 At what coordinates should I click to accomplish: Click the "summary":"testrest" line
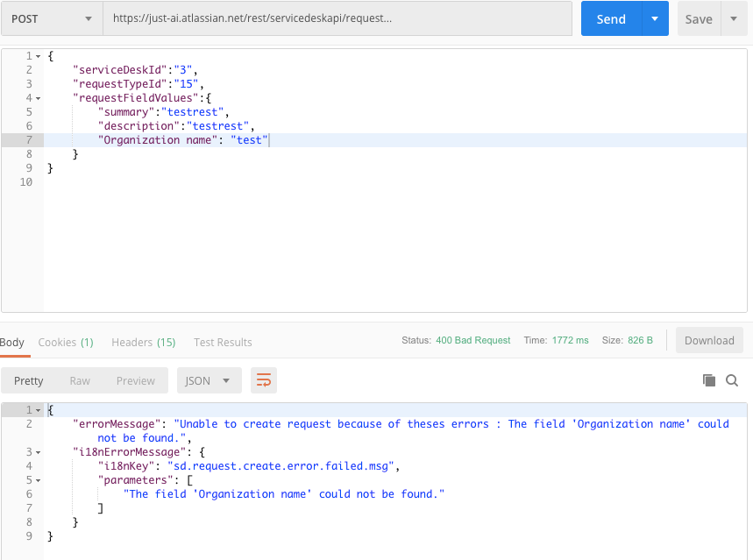pyautogui.click(x=163, y=112)
